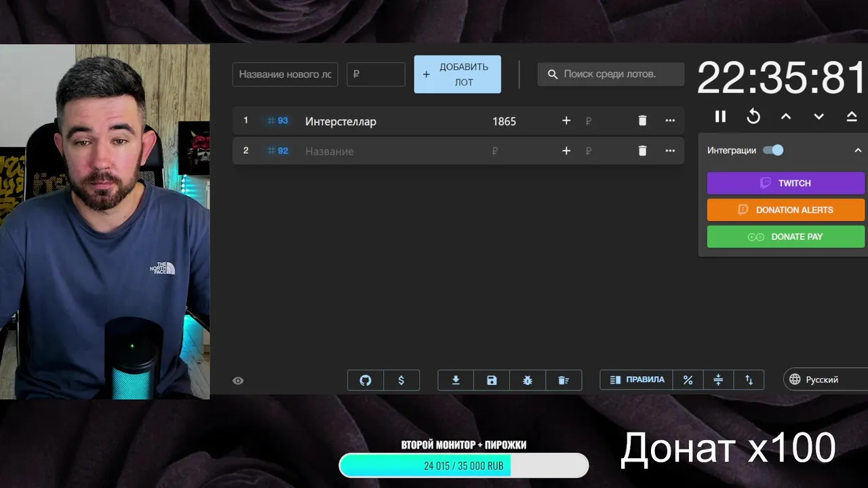
Task: Open more options for lot #92
Action: [x=670, y=151]
